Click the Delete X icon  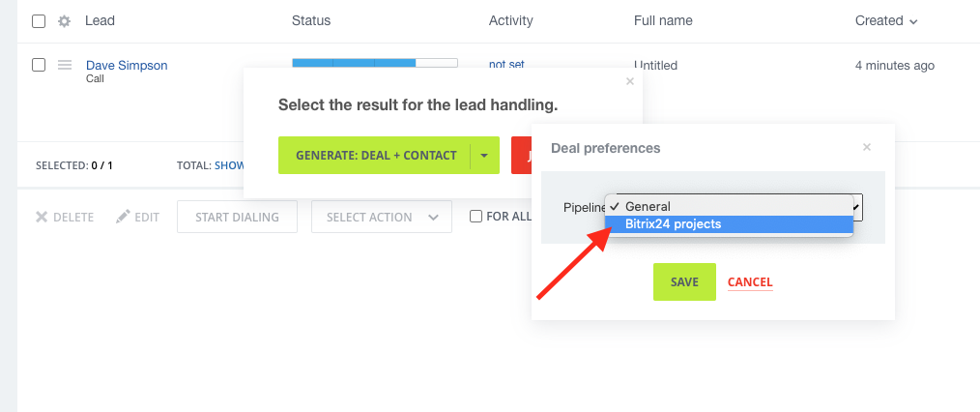click(42, 217)
